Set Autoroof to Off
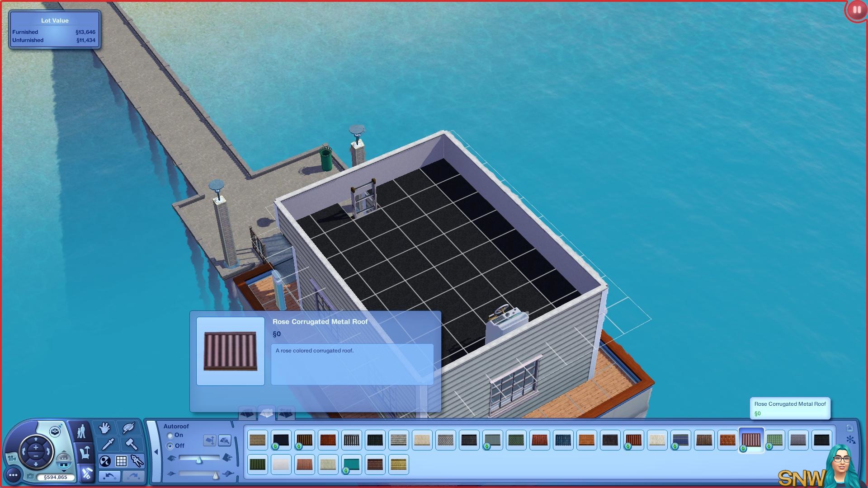This screenshot has height=488, width=868. point(170,446)
